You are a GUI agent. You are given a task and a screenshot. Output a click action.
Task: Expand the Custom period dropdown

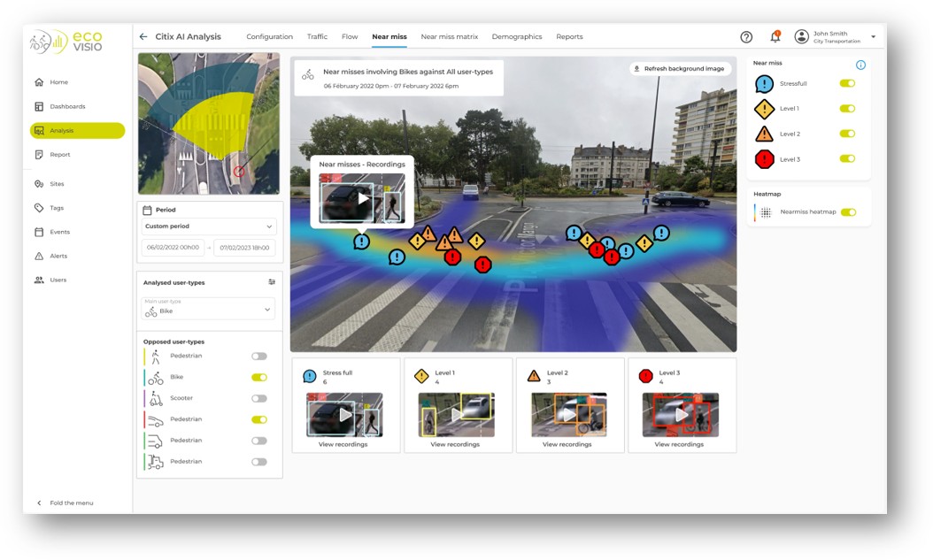tap(209, 226)
